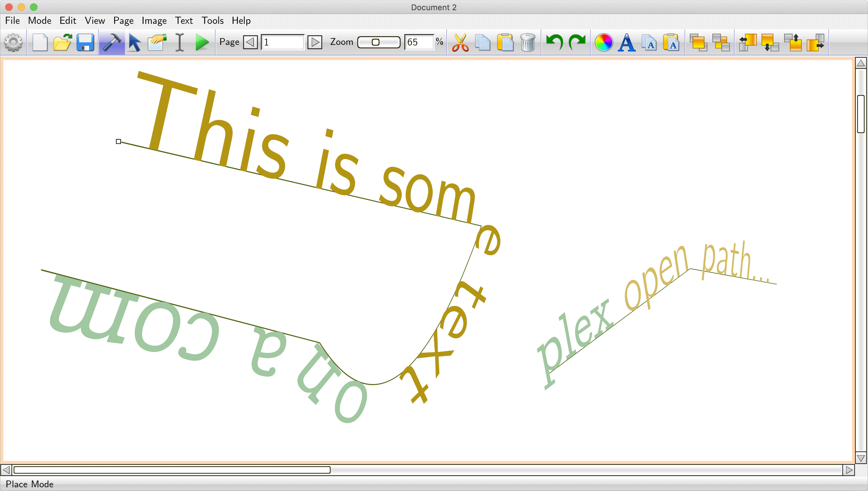Open the File menu
The height and width of the screenshot is (491, 868).
[12, 20]
